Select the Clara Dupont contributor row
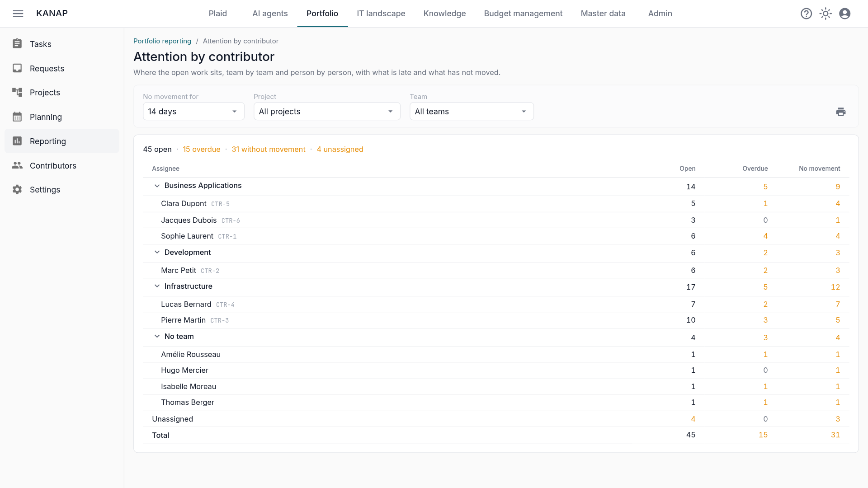The image size is (868, 488). tap(496, 204)
